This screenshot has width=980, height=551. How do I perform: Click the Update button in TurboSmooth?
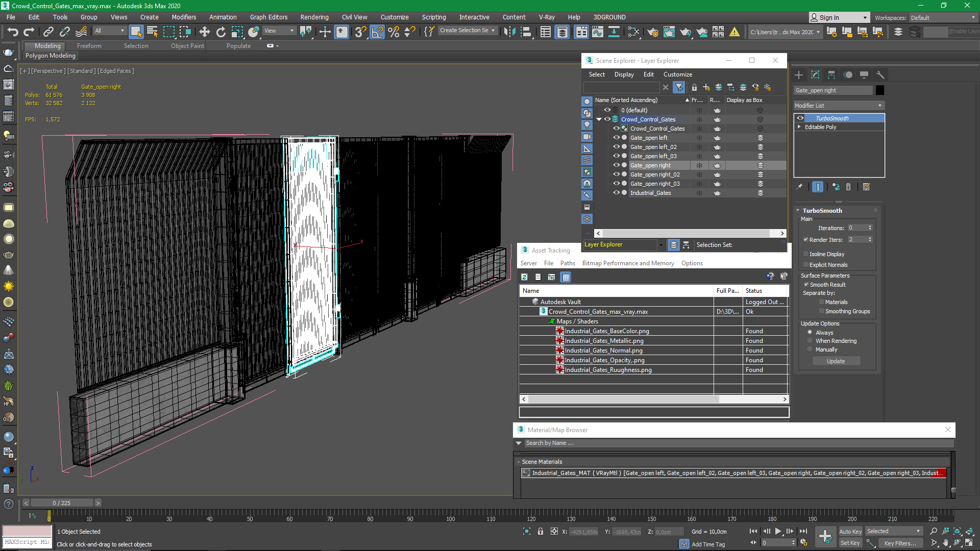pyautogui.click(x=836, y=361)
